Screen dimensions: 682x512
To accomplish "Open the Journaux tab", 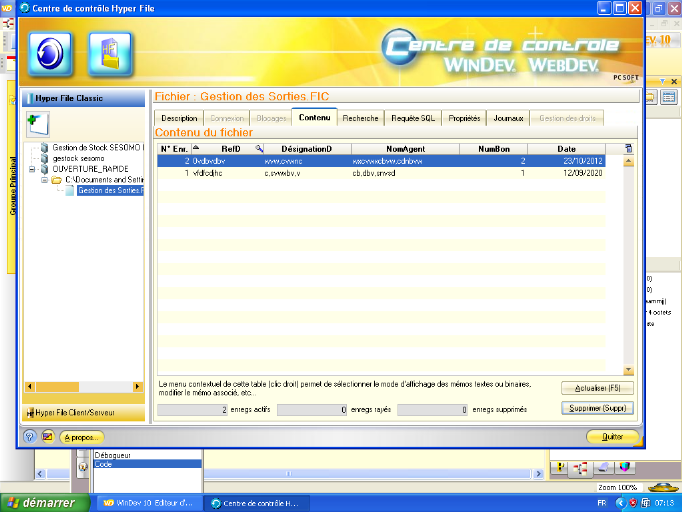I will 508,118.
